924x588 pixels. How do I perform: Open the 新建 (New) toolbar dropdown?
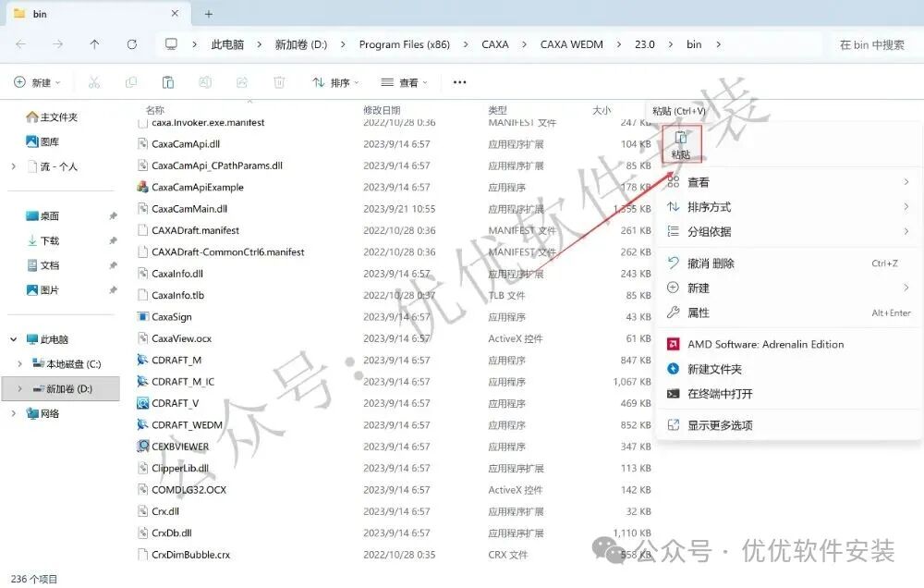click(37, 82)
